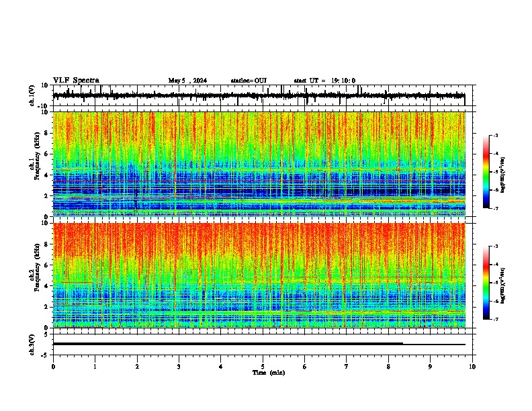Click the ch.1 colorbar "-3" tick label
Image resolution: width=532 pixels, height=411 pixels.
[x=495, y=135]
